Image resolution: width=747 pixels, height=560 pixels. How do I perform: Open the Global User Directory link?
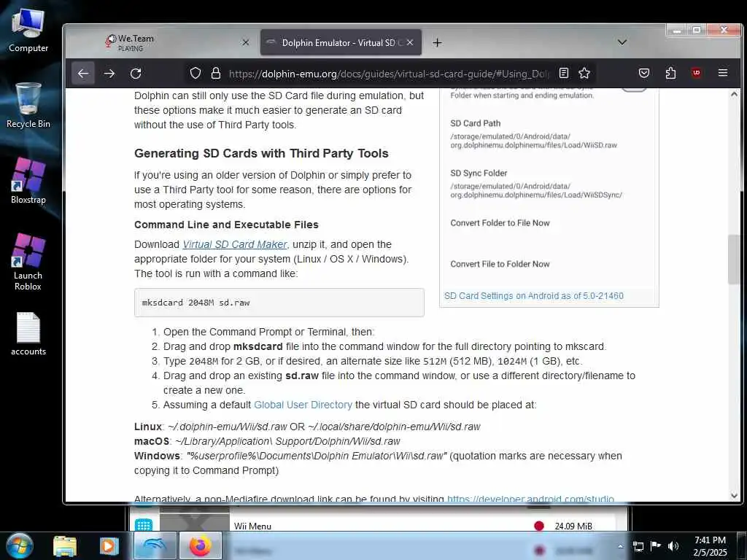click(303, 405)
